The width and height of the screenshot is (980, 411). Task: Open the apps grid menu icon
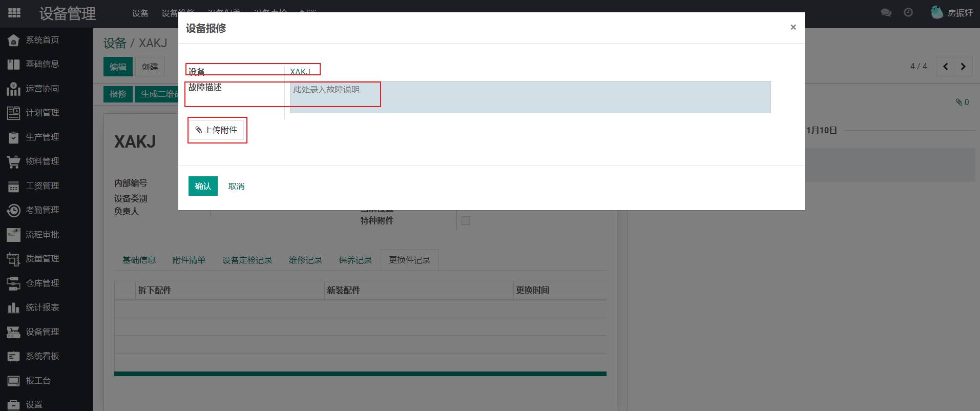pos(14,13)
